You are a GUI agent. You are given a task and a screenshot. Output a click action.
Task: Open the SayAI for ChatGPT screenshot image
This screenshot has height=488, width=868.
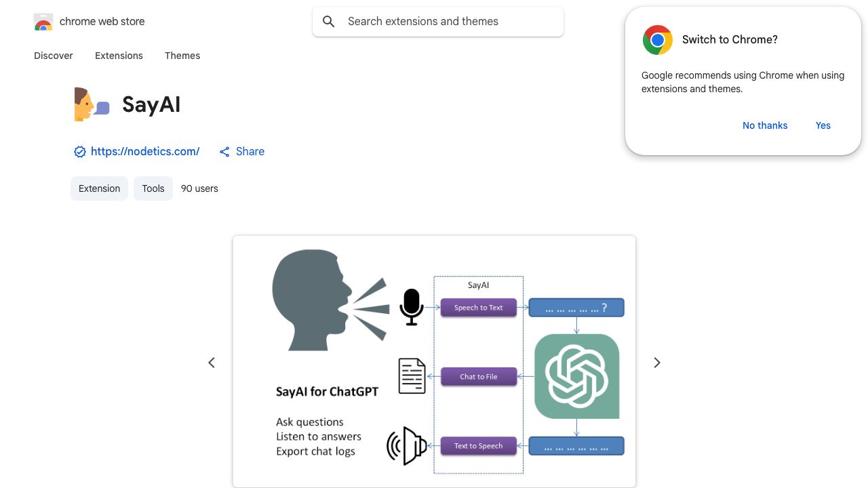pos(434,361)
